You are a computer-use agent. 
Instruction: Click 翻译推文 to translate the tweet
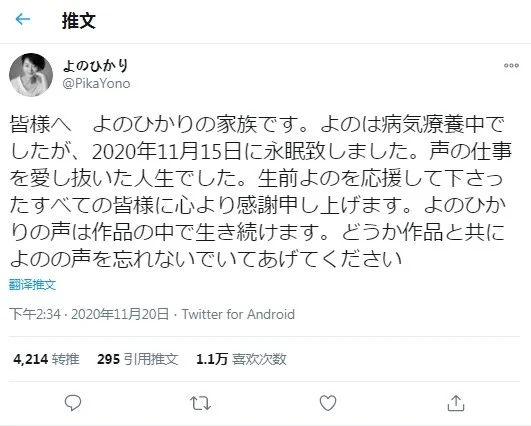(32, 285)
